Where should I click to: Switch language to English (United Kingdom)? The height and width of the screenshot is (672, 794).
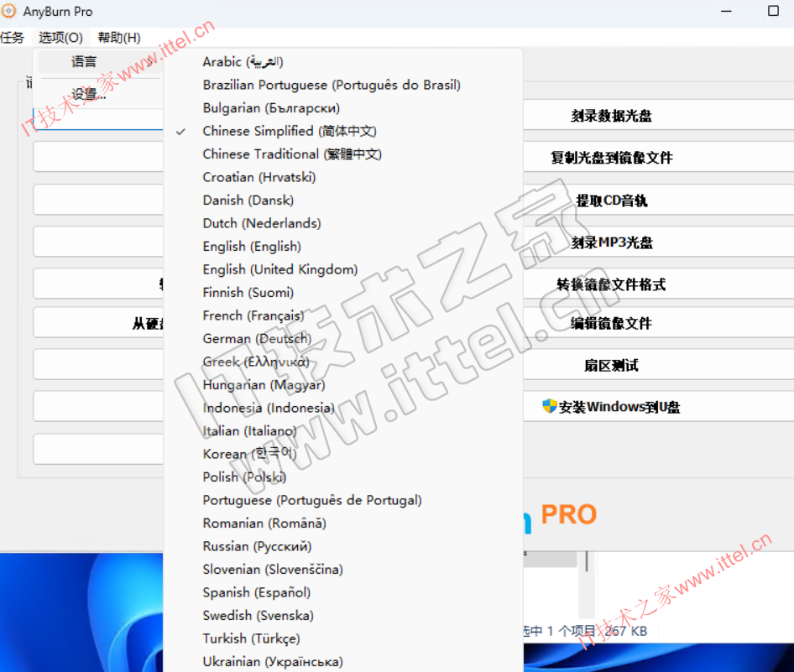tap(279, 269)
